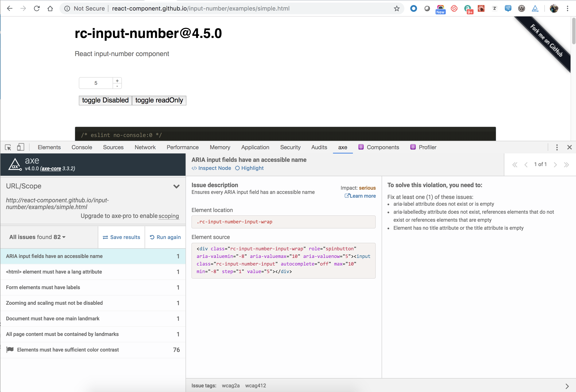Select the html lang attribute issue
576x392 pixels.
tap(93, 272)
